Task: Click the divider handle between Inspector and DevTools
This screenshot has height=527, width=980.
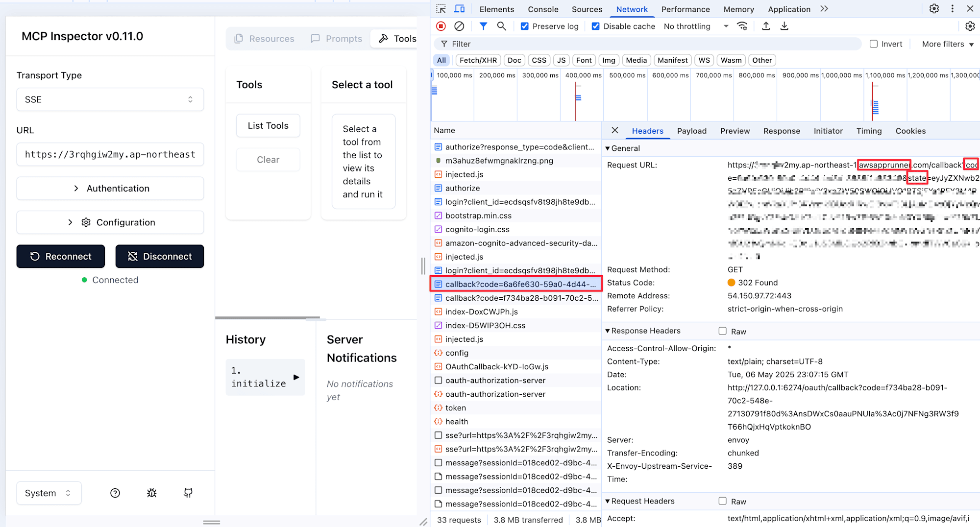Action: point(423,266)
